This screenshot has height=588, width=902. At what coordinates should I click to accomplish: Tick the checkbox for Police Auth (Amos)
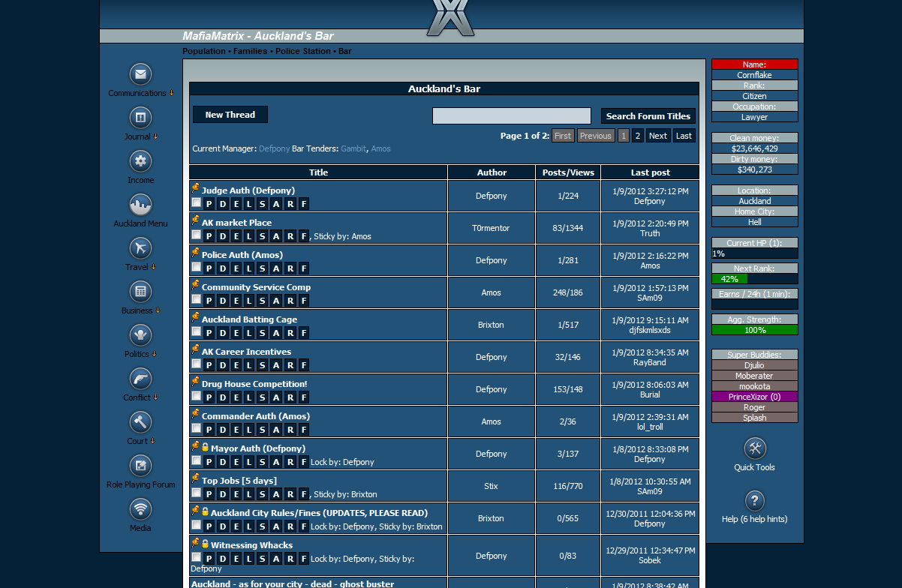pyautogui.click(x=196, y=267)
